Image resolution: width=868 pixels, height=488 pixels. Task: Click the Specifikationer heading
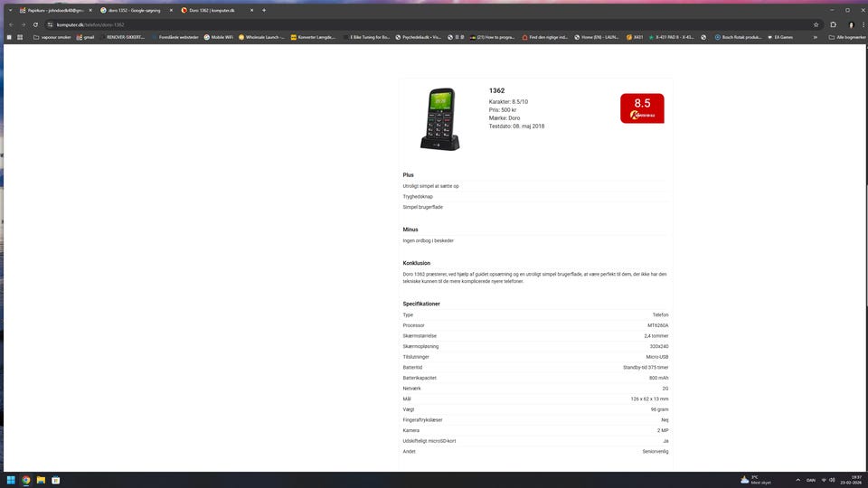(x=421, y=304)
